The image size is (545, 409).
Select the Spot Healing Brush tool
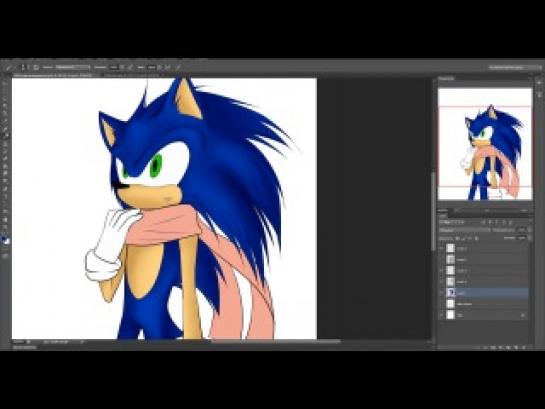click(x=6, y=128)
